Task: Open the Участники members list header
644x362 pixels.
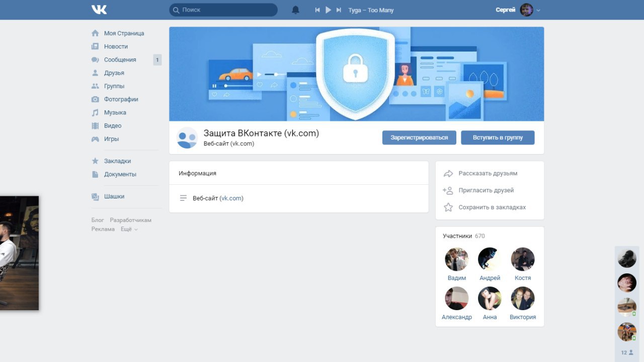Action: pyautogui.click(x=463, y=236)
